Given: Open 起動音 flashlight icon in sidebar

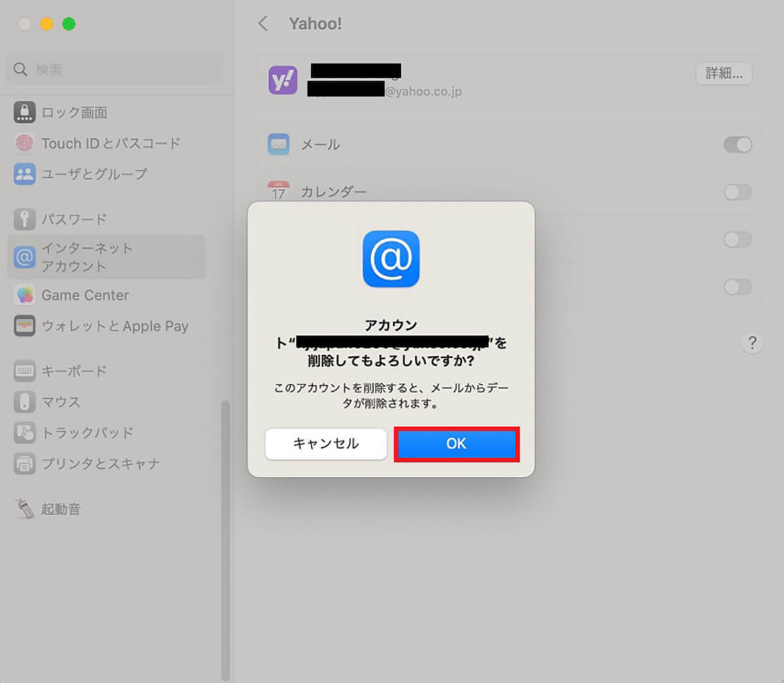Looking at the screenshot, I should click(25, 509).
